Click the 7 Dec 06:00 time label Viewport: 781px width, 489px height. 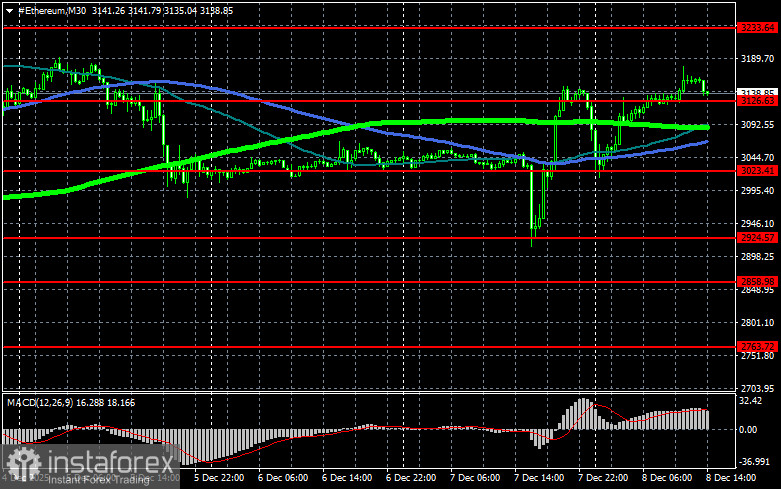(x=475, y=478)
